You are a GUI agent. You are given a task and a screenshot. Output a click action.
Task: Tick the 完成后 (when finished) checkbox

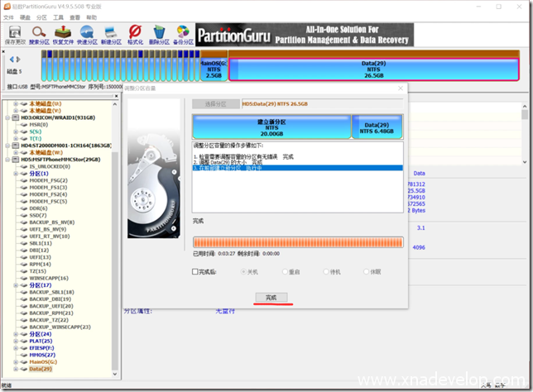coord(195,271)
